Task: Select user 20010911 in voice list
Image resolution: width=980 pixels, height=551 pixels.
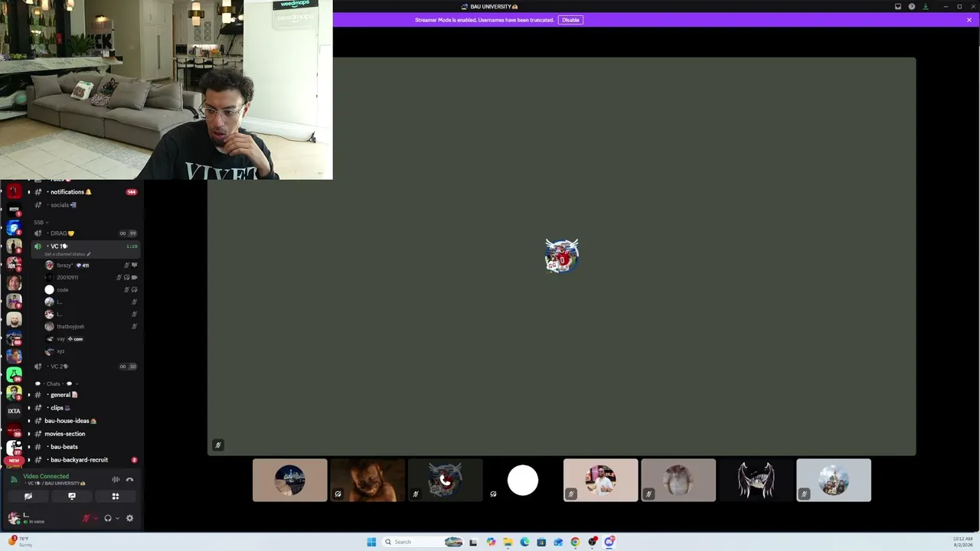Action: point(90,278)
